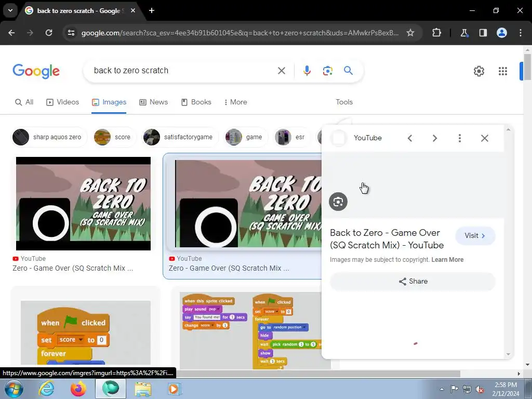Switch to the All results tab

[24, 102]
